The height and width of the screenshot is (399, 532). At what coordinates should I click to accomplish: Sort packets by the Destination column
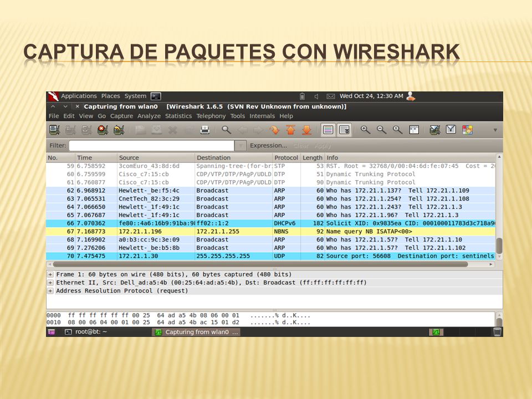[x=233, y=158]
